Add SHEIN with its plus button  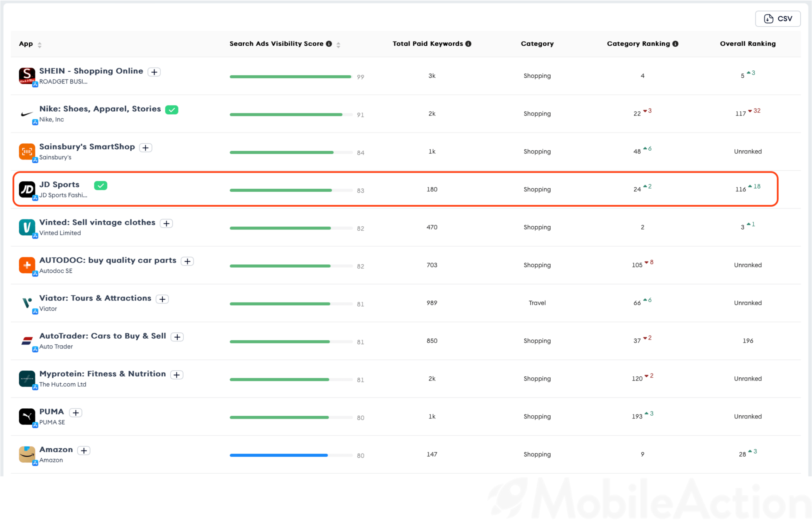point(154,72)
